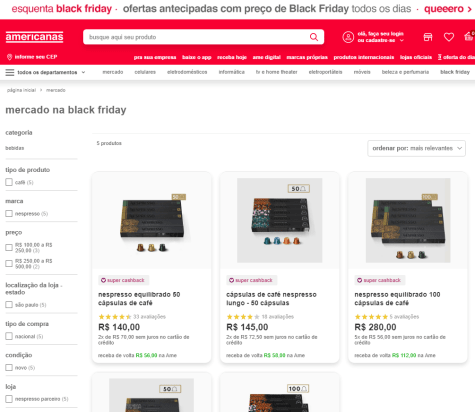Screen dimensions: 475x412
Task: Click marcas próprias link
Action: [x=307, y=57]
